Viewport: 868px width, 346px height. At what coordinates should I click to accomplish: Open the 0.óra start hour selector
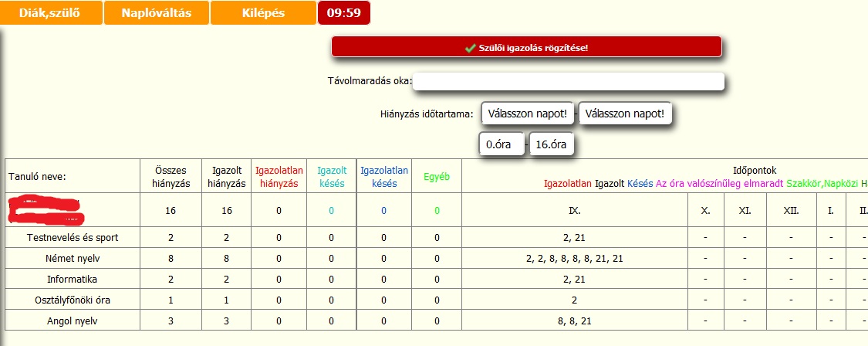click(x=502, y=144)
